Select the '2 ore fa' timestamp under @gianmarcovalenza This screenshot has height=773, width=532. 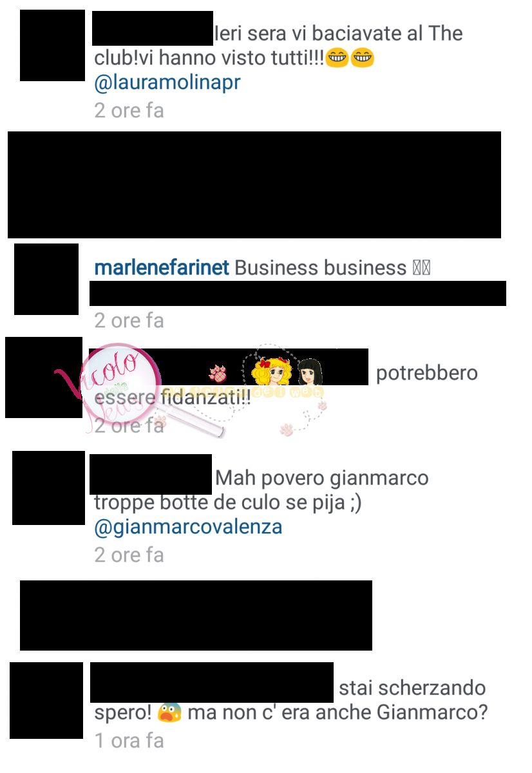(129, 555)
